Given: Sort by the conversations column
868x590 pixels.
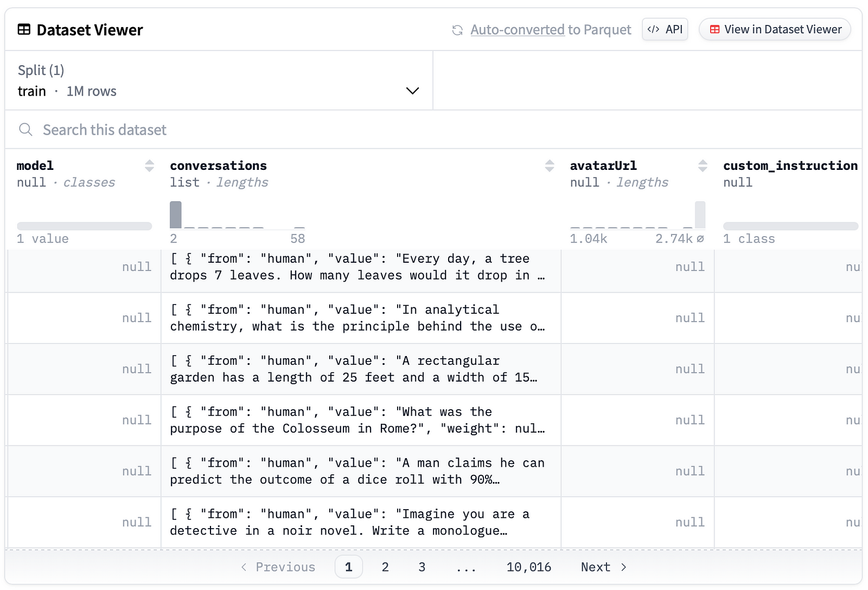Looking at the screenshot, I should (550, 166).
